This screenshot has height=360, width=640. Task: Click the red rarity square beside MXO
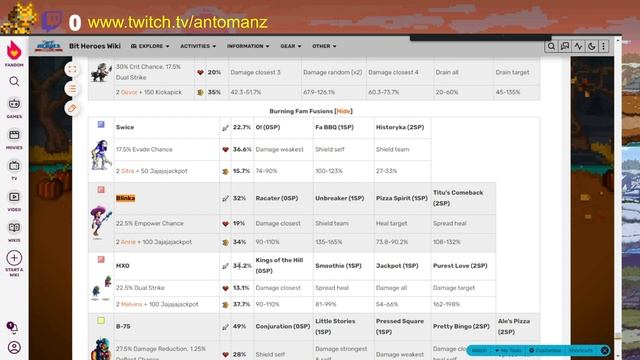[x=101, y=259]
